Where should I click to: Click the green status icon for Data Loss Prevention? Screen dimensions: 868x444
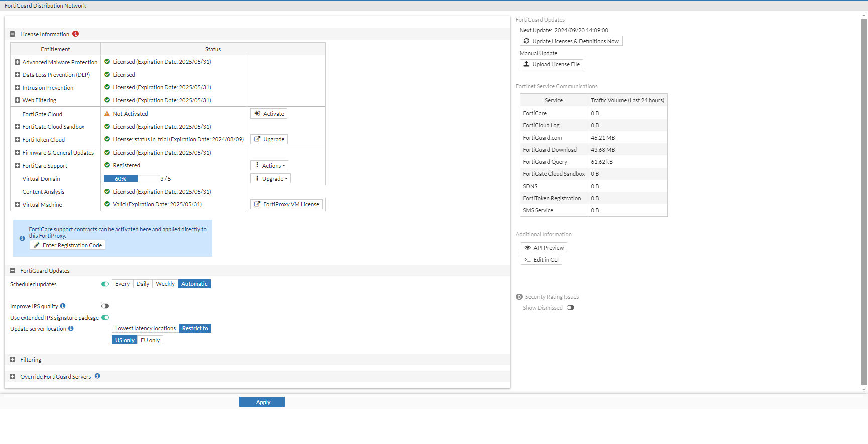(x=107, y=75)
